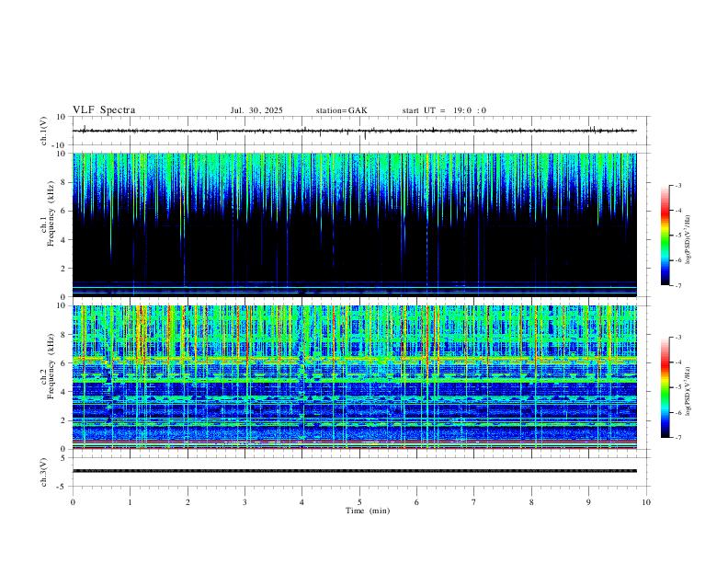Click time axis tick label "0"
This screenshot has width=728, height=563.
[73, 502]
